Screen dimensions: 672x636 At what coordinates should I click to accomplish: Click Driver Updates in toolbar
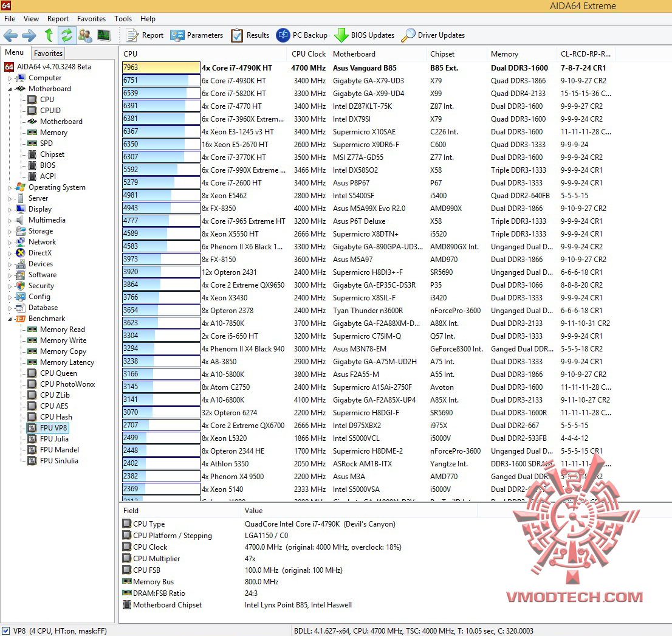[x=433, y=35]
